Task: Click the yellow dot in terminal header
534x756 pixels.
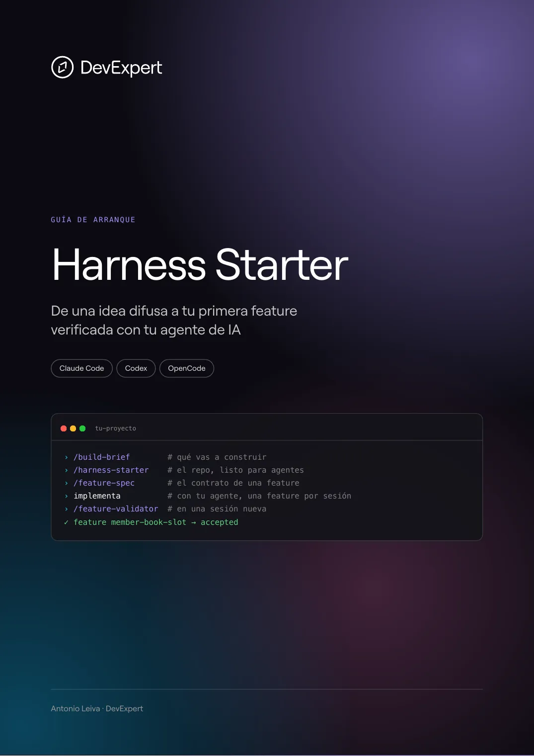Action: [73, 428]
